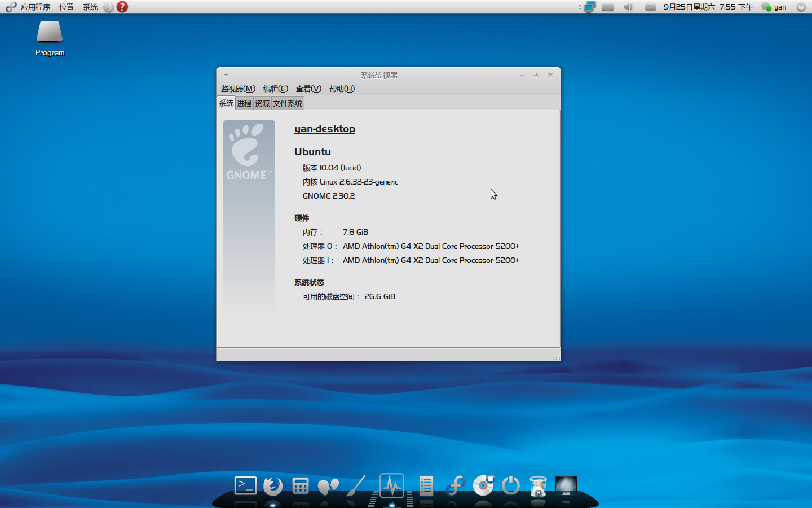Click the yan-desktop hostname heading
The height and width of the screenshot is (508, 812).
point(325,129)
